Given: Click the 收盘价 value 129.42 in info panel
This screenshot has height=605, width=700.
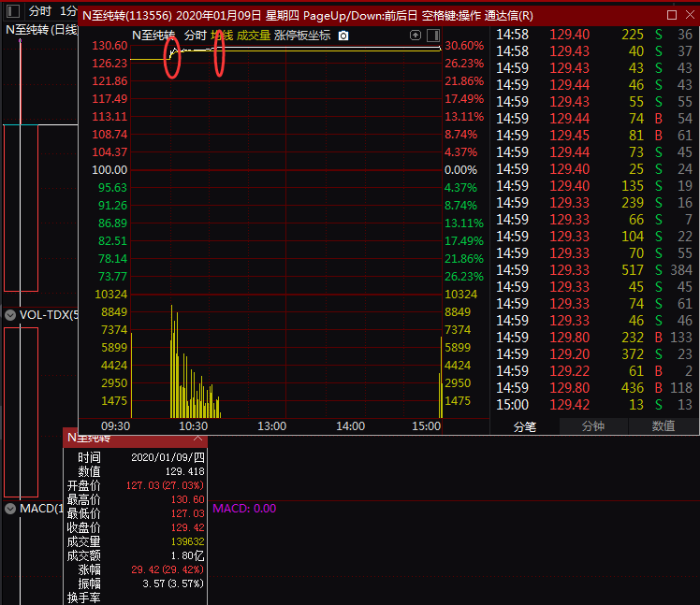Looking at the screenshot, I should click(x=187, y=527).
